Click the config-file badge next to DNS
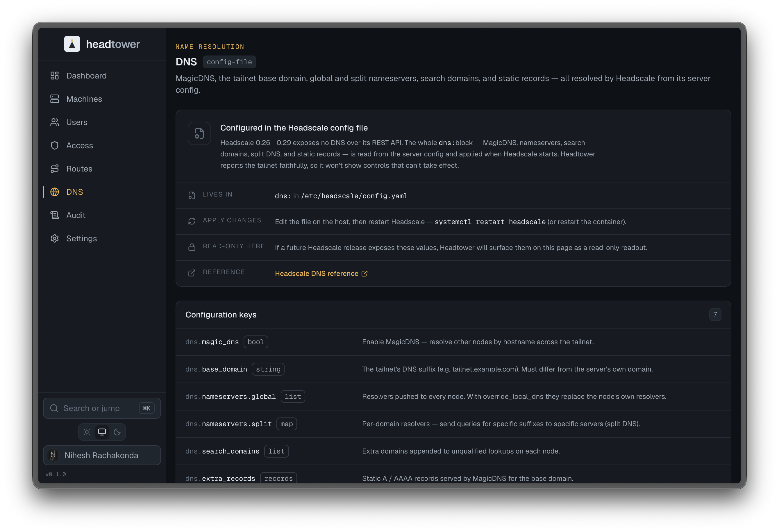The width and height of the screenshot is (779, 532). (x=229, y=62)
